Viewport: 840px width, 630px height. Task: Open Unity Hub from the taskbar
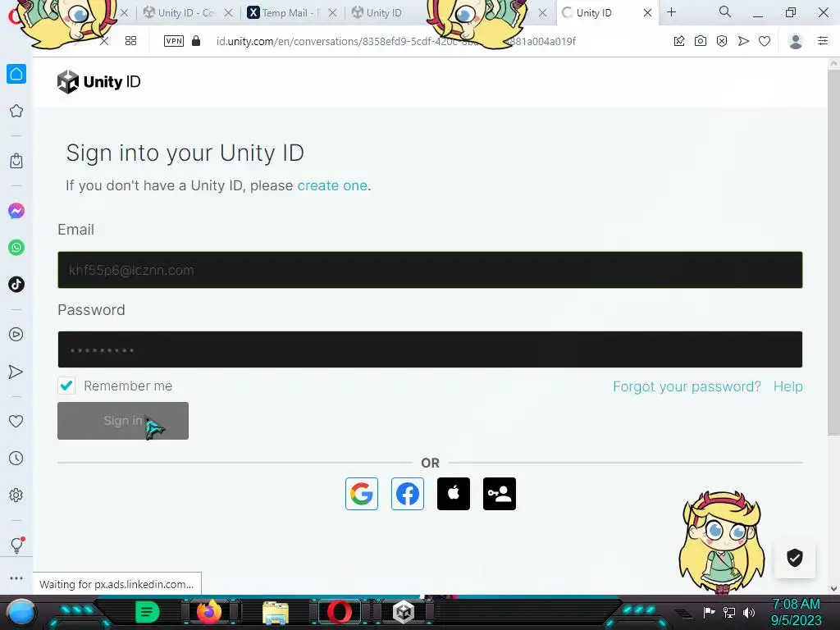404,612
